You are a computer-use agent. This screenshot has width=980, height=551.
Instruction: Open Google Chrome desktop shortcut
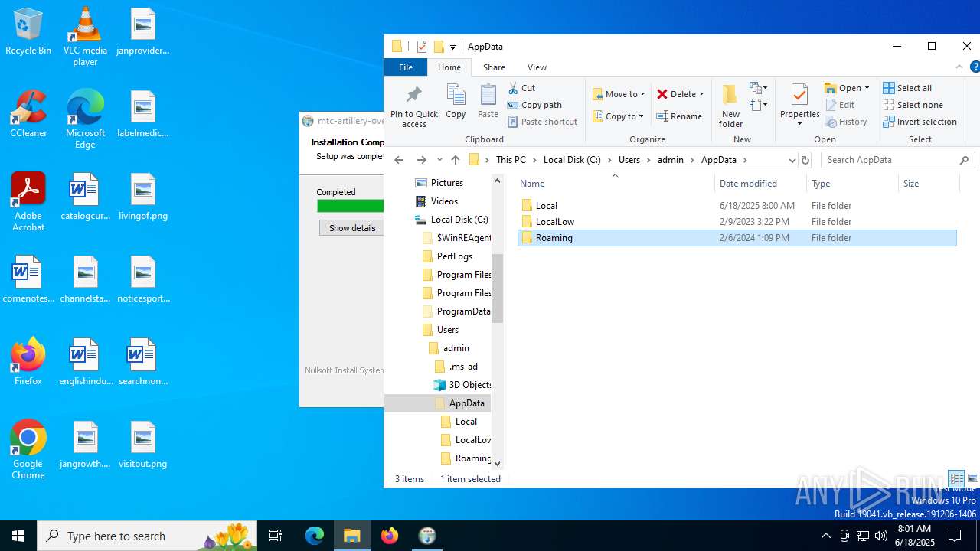pos(28,450)
